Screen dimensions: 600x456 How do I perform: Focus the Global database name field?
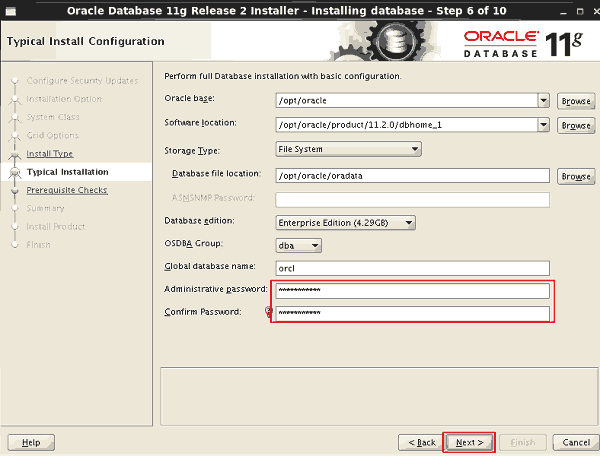pos(412,268)
